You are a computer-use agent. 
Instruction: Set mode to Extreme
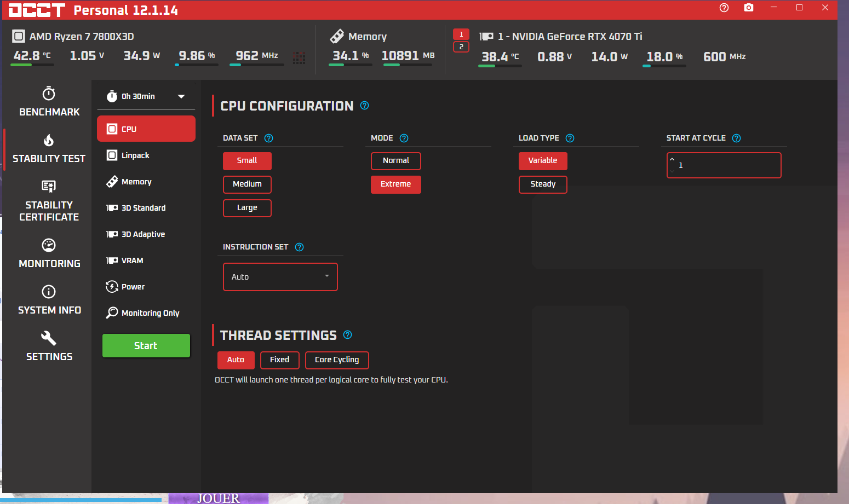click(x=396, y=184)
